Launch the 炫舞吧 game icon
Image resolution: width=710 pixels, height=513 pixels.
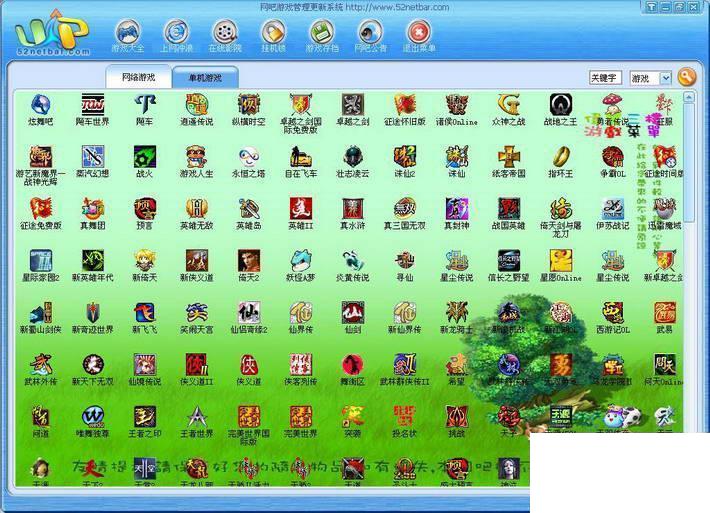tap(41, 105)
